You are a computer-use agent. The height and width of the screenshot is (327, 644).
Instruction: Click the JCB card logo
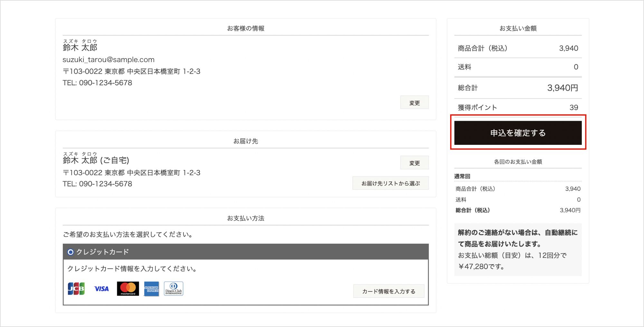point(76,289)
